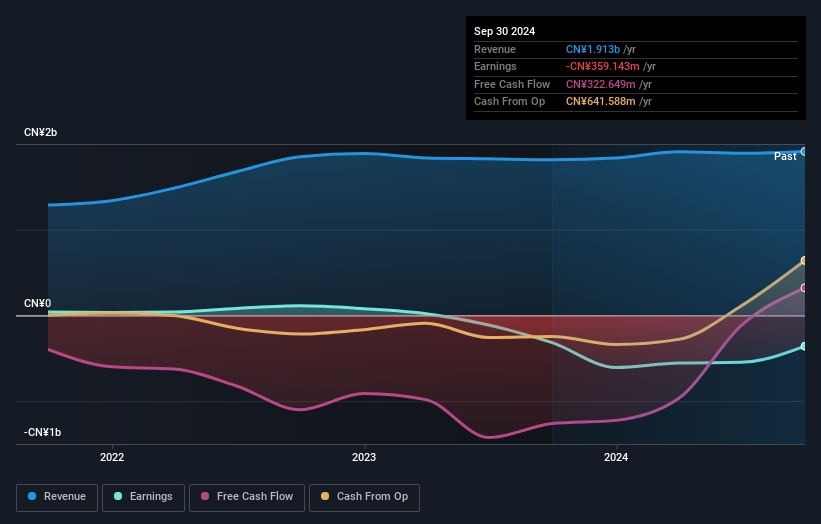
Task: Toggle the Revenue legend series button
Action: point(57,497)
